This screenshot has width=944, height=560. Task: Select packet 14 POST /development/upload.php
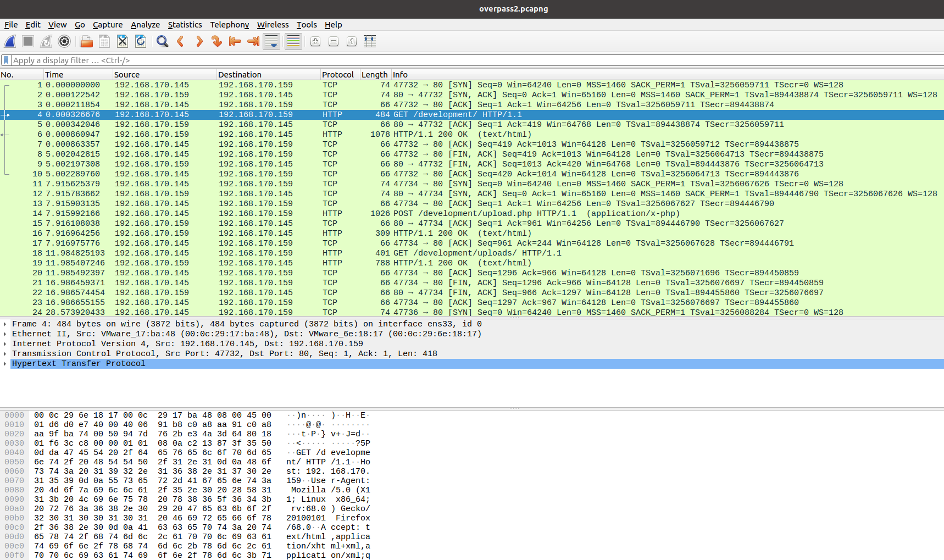pos(472,214)
